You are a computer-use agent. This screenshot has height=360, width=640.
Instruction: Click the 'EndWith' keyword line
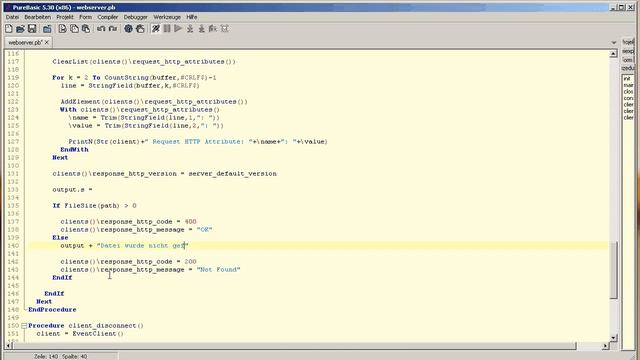[74, 149]
